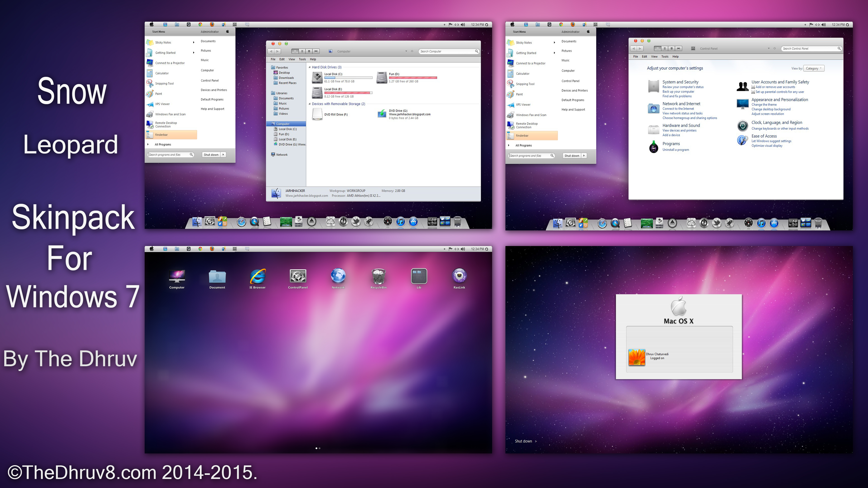Open Trash in dock below Computer window
The image size is (868, 488).
(x=458, y=221)
